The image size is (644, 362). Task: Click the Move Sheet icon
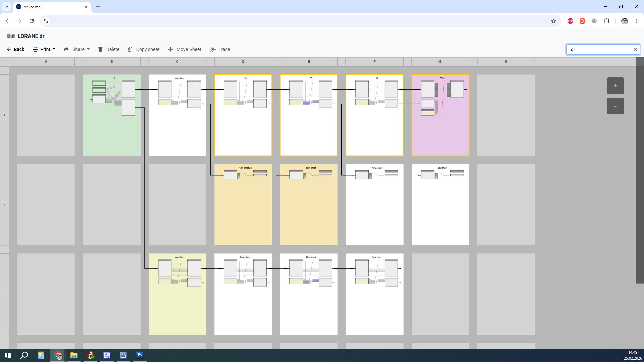click(x=170, y=49)
